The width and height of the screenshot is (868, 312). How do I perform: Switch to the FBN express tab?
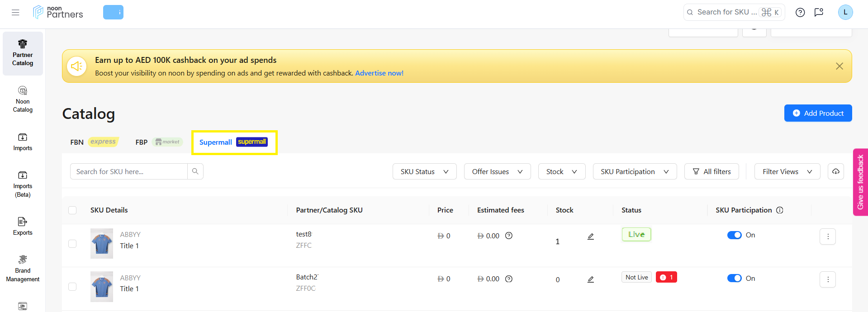pos(94,142)
